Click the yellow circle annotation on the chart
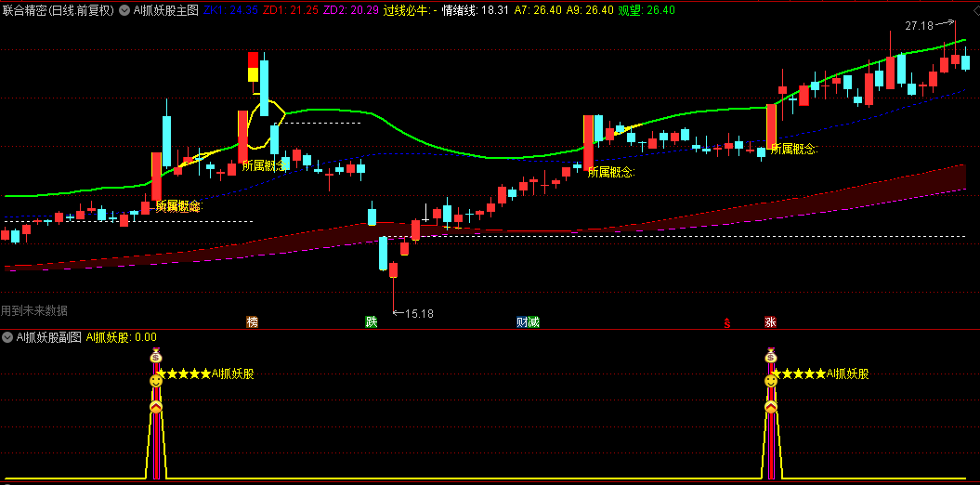Screen dimensions: 980x485 [x=267, y=126]
